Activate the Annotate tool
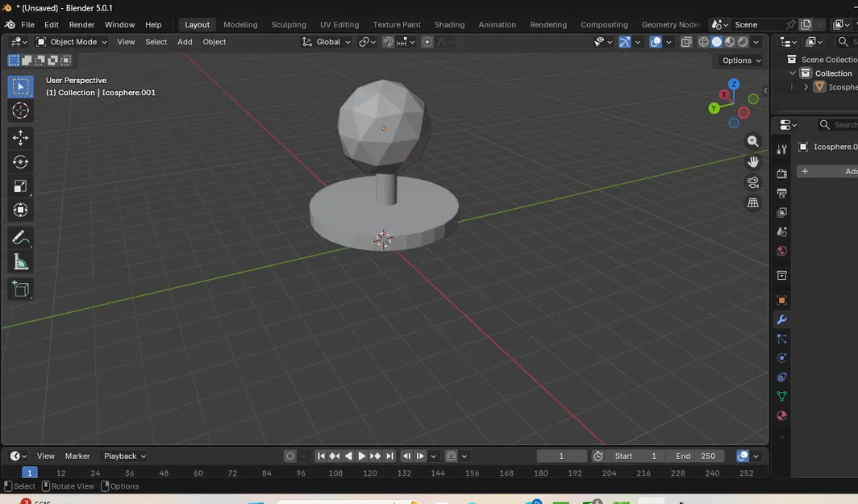 tap(20, 238)
